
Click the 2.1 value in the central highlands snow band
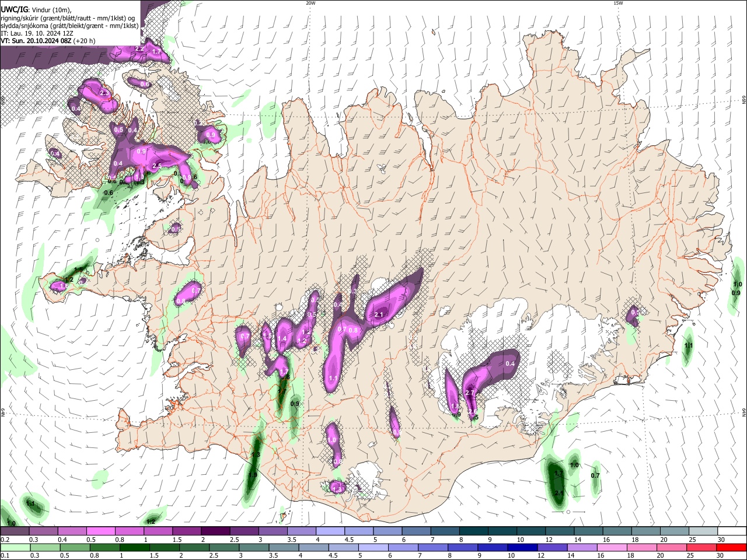click(x=378, y=315)
